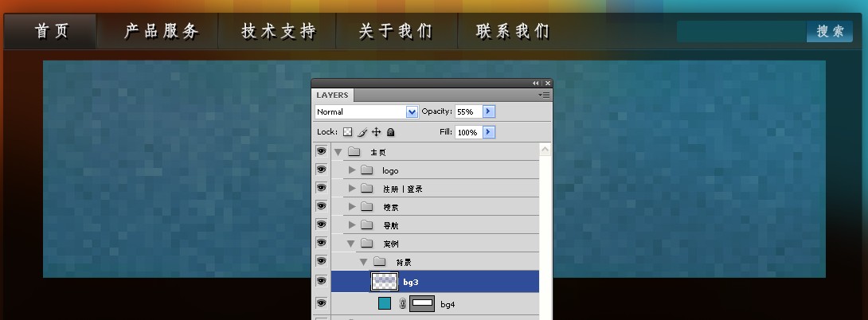Screen dimensions: 868x320
Task: Hide the 注册 | 登录 group
Action: [322, 188]
